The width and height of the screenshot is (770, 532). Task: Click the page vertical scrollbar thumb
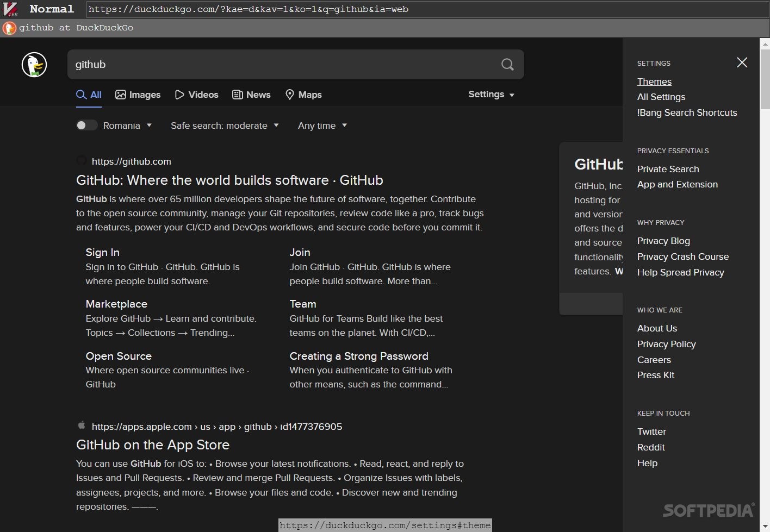765,79
